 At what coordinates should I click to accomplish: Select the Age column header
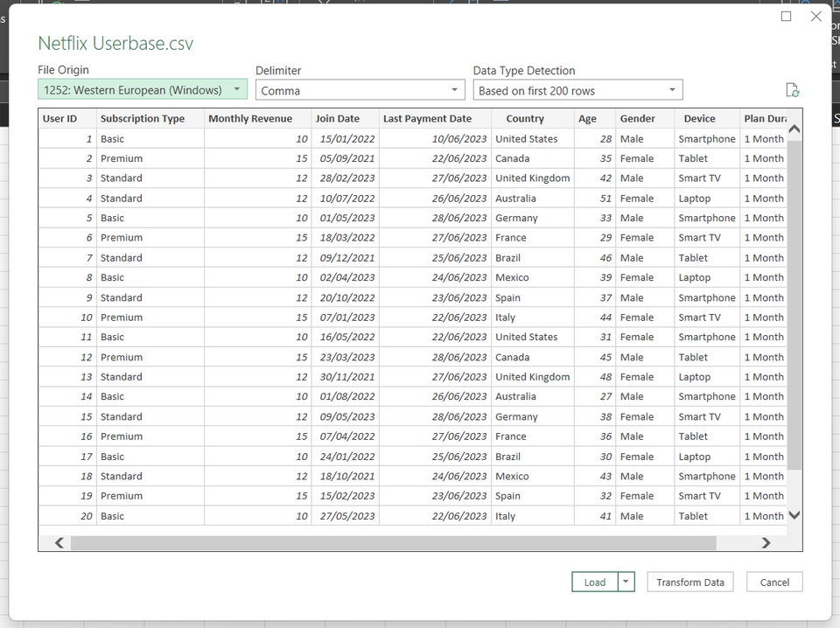[x=595, y=118]
